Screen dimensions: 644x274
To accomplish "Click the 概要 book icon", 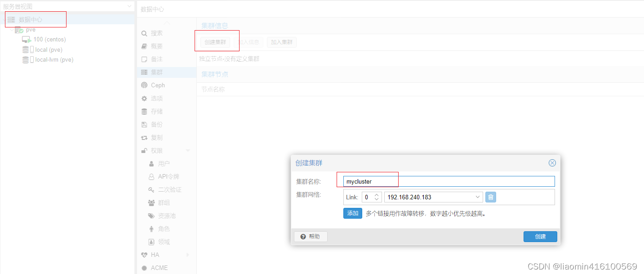I will click(x=144, y=46).
